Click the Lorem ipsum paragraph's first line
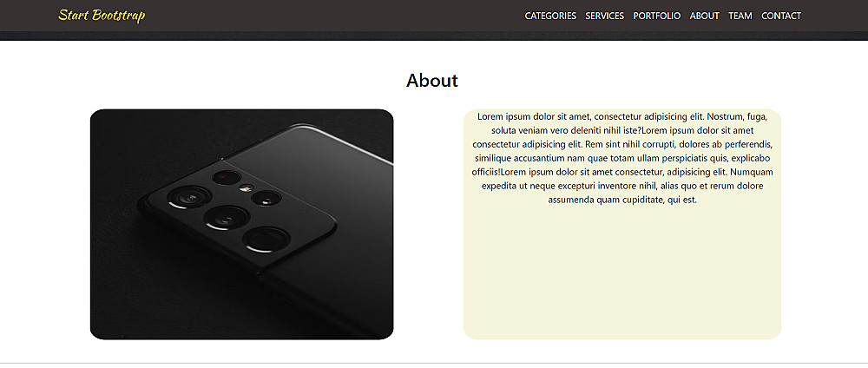Viewport: 868px width, 368px height. (622, 117)
